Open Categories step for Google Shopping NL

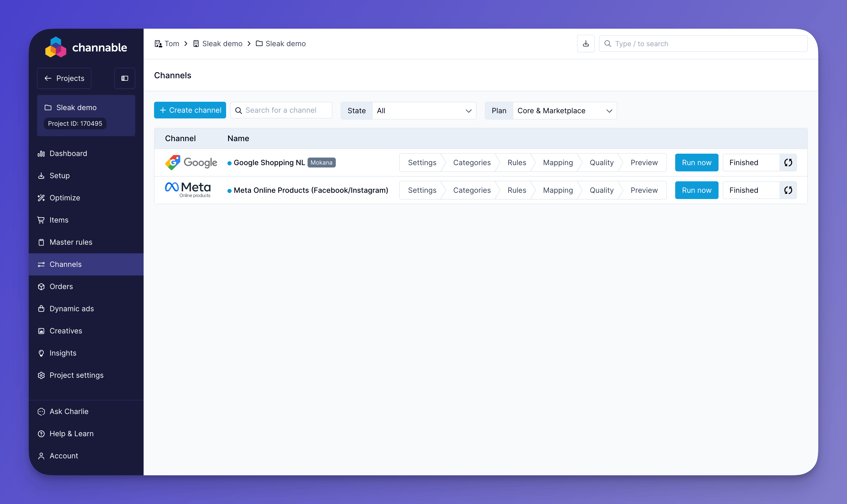(x=472, y=162)
